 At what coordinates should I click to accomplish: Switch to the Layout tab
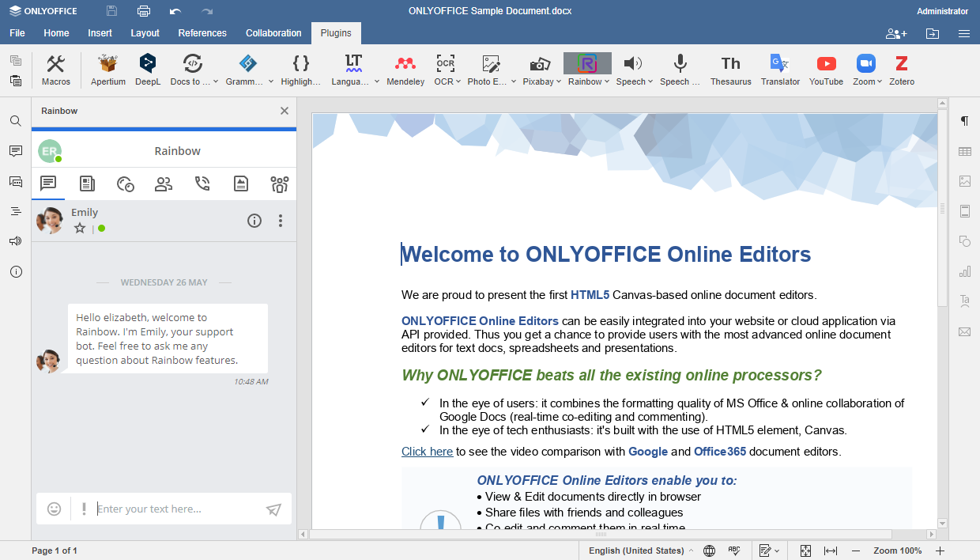tap(145, 33)
